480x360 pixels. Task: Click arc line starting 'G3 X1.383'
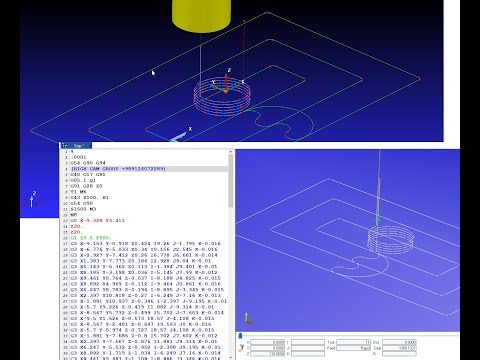(141, 261)
